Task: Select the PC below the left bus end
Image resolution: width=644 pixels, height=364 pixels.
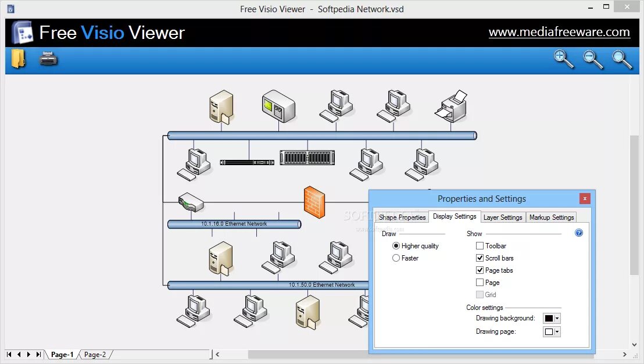Action: pos(194,165)
